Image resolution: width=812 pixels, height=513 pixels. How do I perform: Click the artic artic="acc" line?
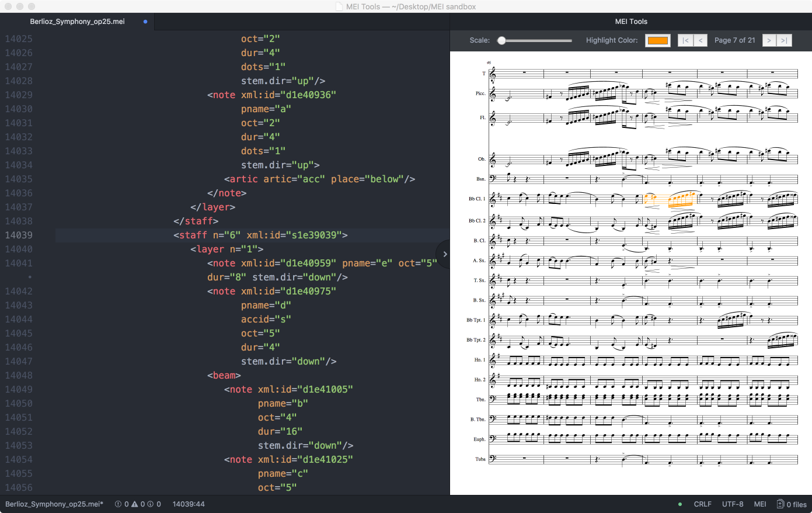[320, 179]
